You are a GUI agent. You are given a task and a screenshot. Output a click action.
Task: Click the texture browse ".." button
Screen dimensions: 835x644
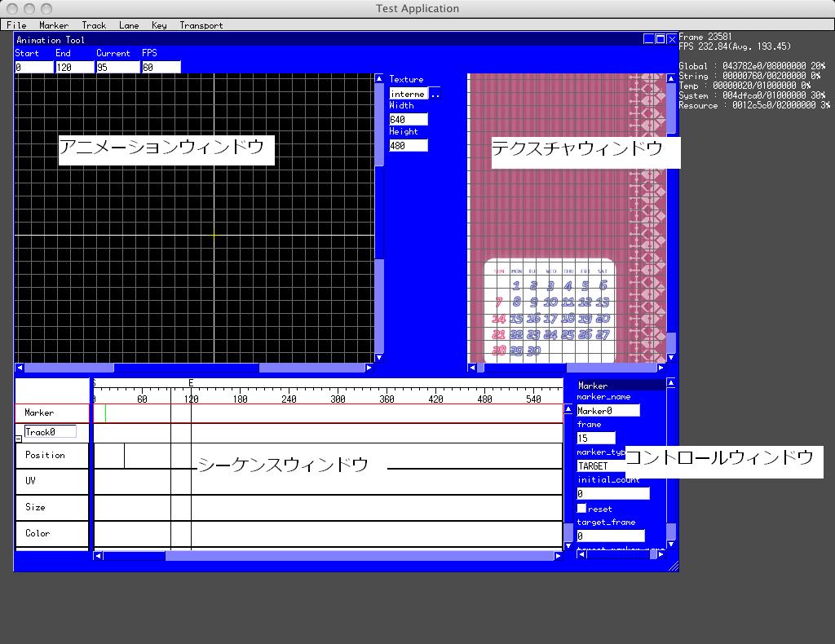[435, 94]
